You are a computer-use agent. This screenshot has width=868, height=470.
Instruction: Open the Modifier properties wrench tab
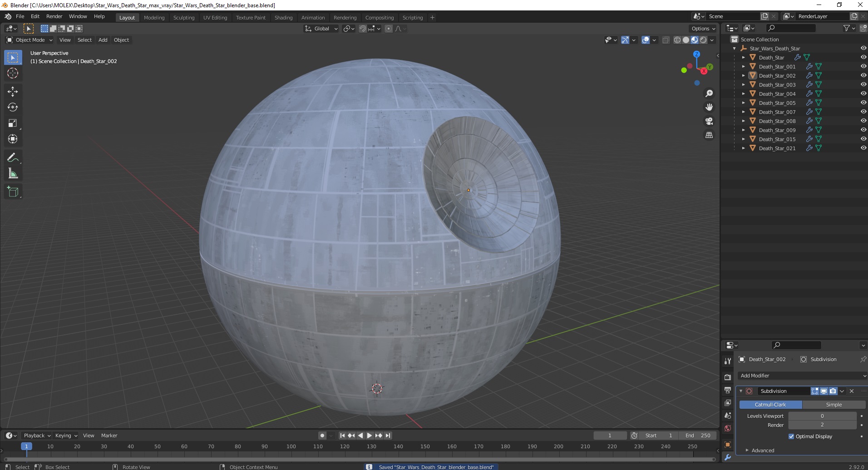pos(728,457)
